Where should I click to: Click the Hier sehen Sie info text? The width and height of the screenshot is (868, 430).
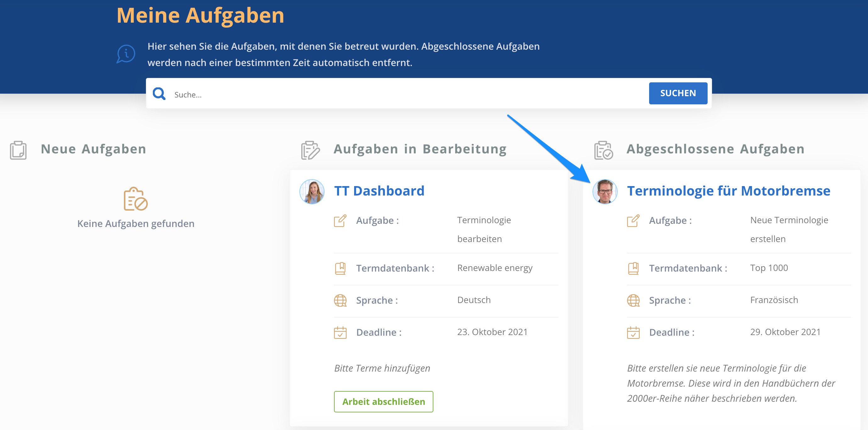pos(343,55)
